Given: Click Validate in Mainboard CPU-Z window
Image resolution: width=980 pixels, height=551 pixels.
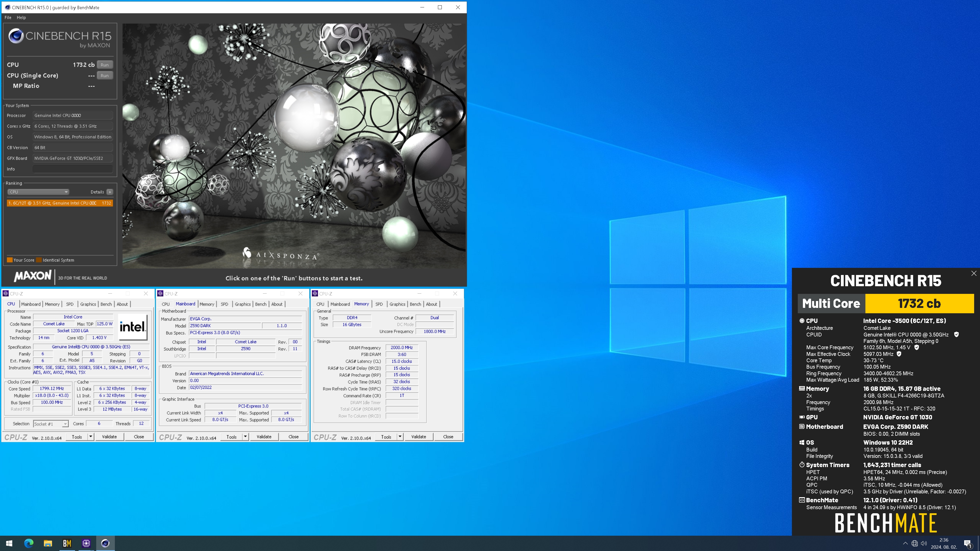Looking at the screenshot, I should point(264,436).
